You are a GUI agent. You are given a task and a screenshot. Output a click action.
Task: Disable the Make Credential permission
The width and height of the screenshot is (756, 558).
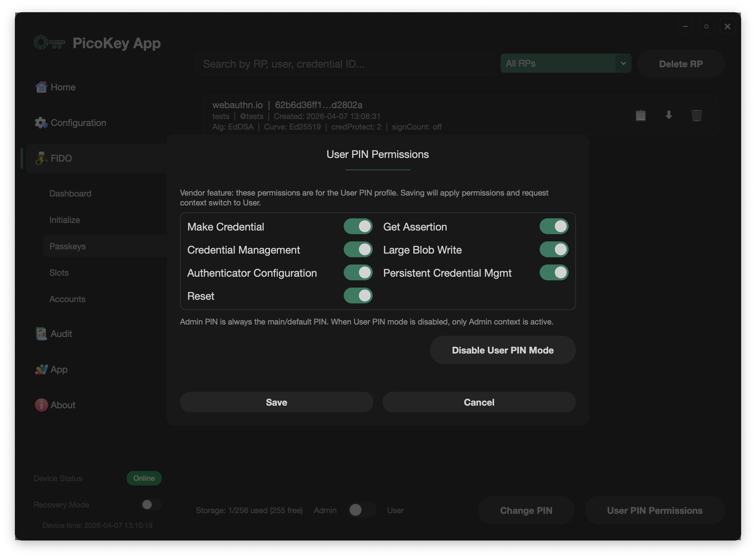[358, 226]
